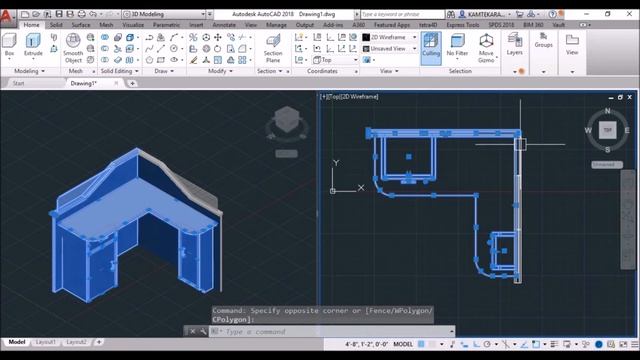Image resolution: width=640 pixels, height=360 pixels.
Task: Click the Move tool in Modify panel
Action: pos(218,37)
